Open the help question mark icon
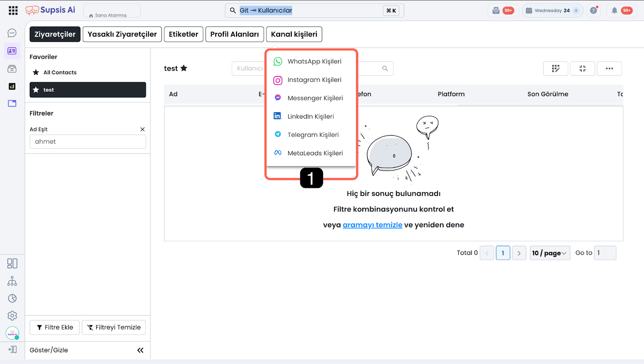The width and height of the screenshot is (644, 364). click(x=593, y=10)
